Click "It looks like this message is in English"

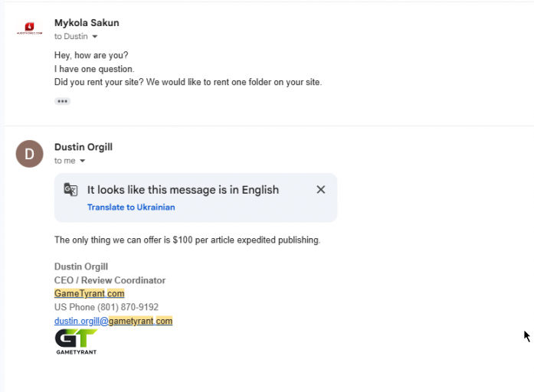tap(183, 190)
